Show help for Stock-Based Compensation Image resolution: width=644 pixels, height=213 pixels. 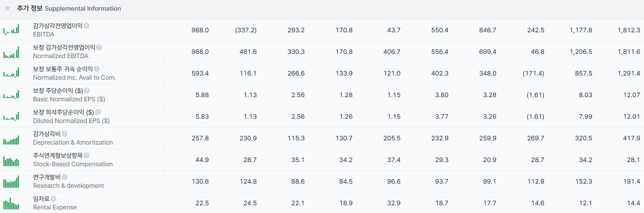(x=87, y=156)
